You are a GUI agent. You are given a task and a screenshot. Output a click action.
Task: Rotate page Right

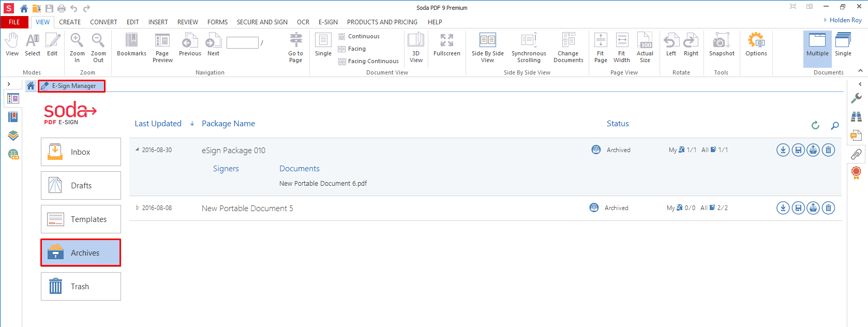pos(691,44)
